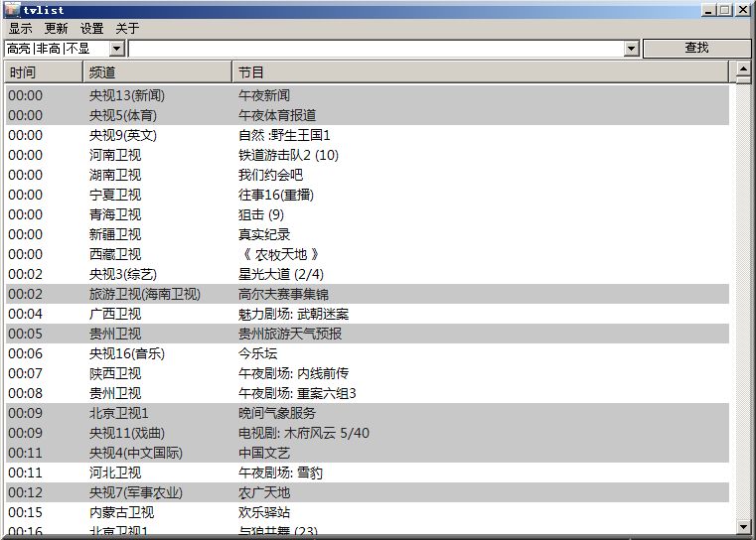
Task: Click the 查找 search button
Action: pyautogui.click(x=696, y=48)
